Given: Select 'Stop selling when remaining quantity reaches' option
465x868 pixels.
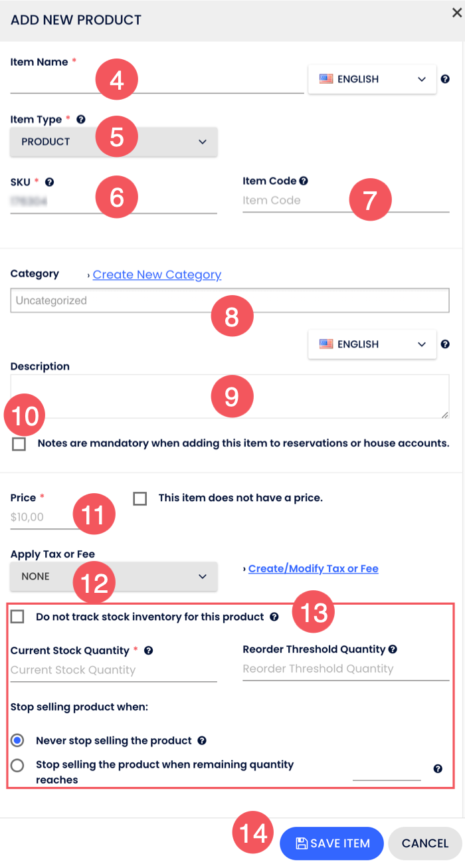Looking at the screenshot, I should [x=18, y=766].
